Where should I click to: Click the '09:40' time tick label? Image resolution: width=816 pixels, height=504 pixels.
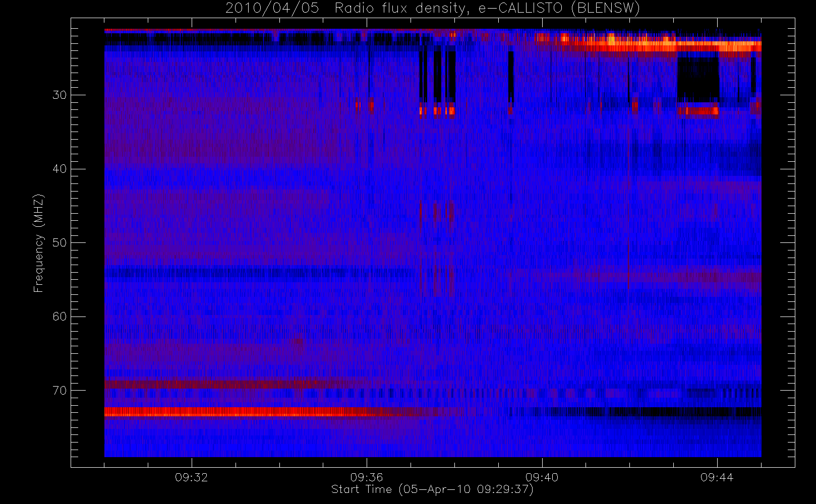tap(542, 477)
